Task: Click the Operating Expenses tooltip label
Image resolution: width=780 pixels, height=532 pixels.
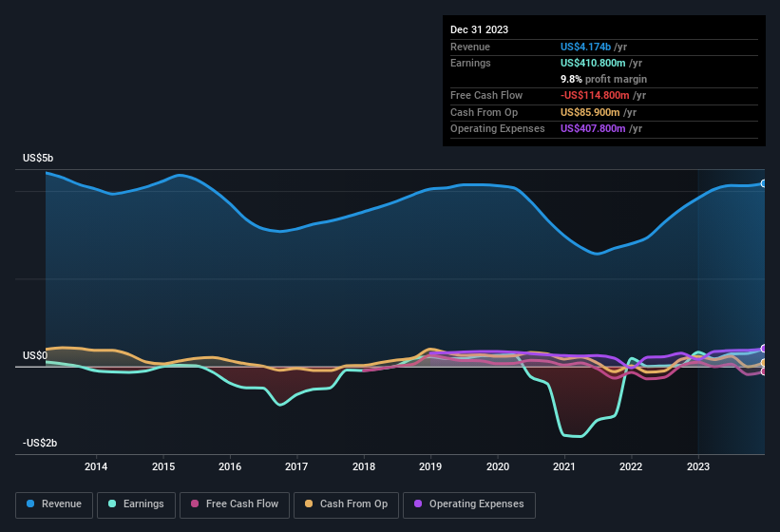Action: coord(498,129)
